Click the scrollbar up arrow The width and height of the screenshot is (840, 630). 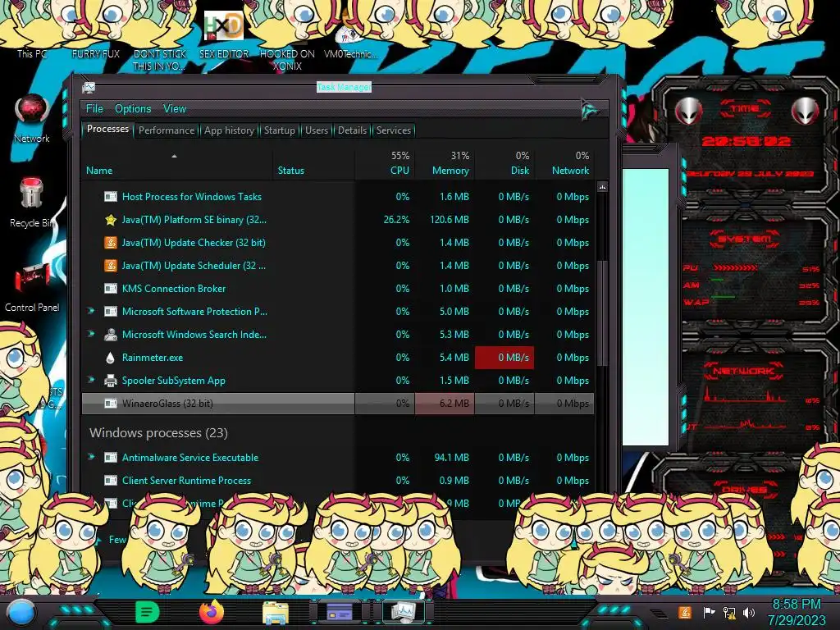[x=603, y=187]
